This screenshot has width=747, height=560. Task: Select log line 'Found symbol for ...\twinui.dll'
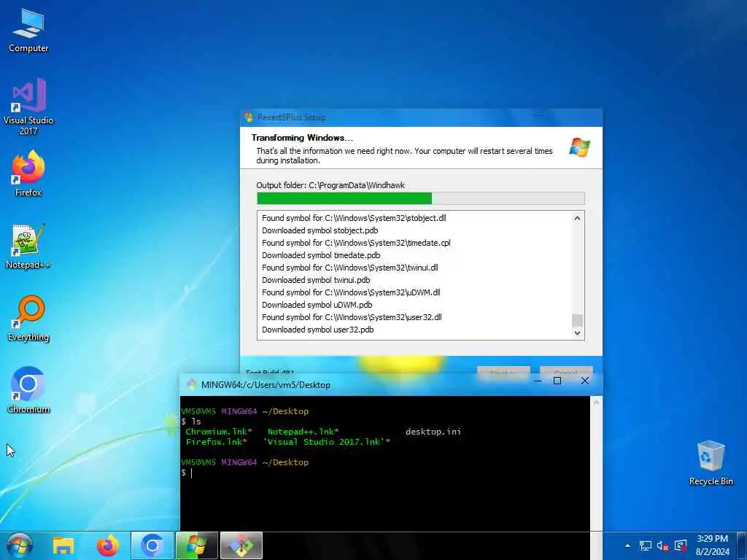pos(349,268)
